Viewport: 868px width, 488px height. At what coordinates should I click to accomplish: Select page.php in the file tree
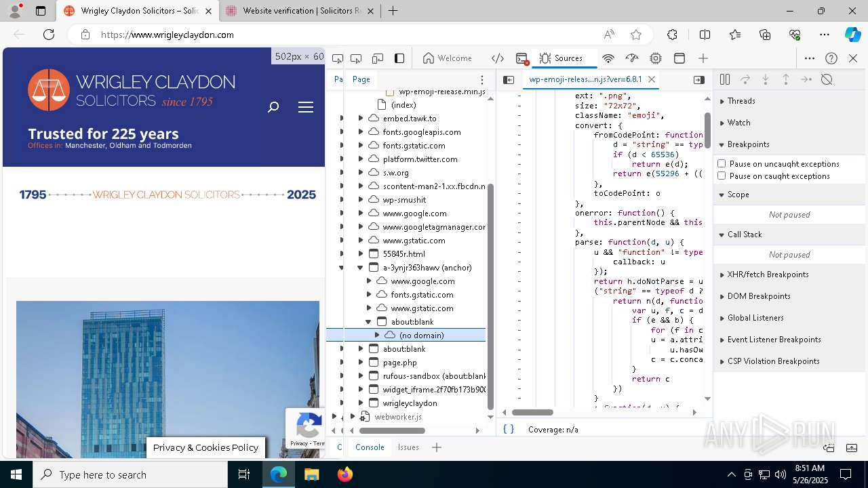(399, 362)
